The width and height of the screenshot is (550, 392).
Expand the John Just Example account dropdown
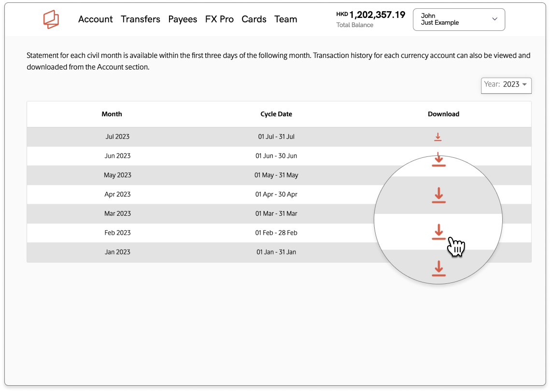(459, 20)
